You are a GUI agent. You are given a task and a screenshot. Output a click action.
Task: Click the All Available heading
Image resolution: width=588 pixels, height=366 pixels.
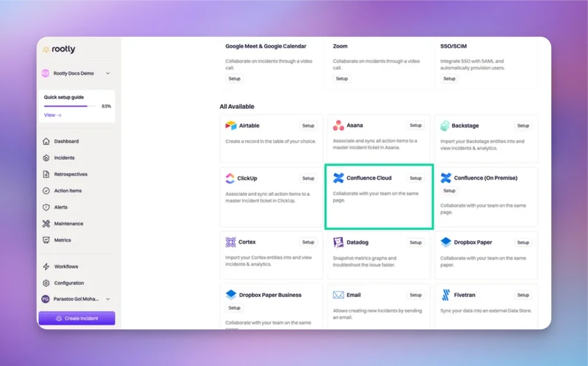point(237,106)
